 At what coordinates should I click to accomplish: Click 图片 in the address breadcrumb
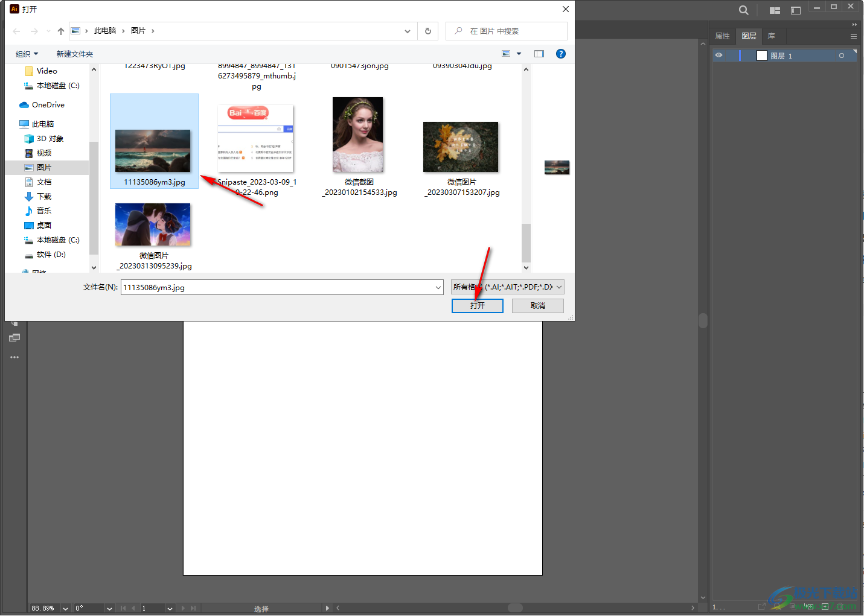coord(138,31)
